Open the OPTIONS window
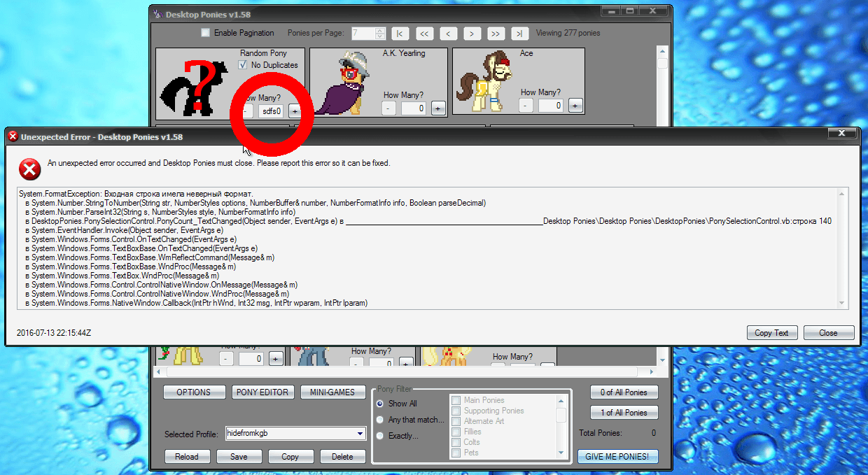 pos(194,392)
